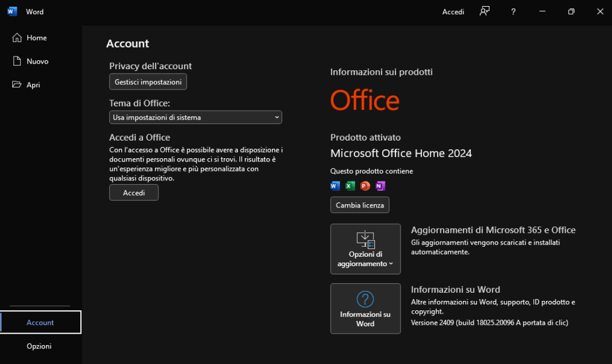Click the OneNote app icon under product contents
This screenshot has height=364, width=612.
(x=380, y=186)
